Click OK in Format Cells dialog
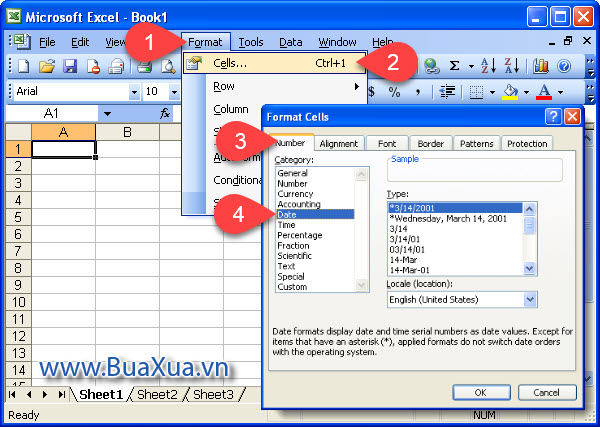 coord(481,393)
